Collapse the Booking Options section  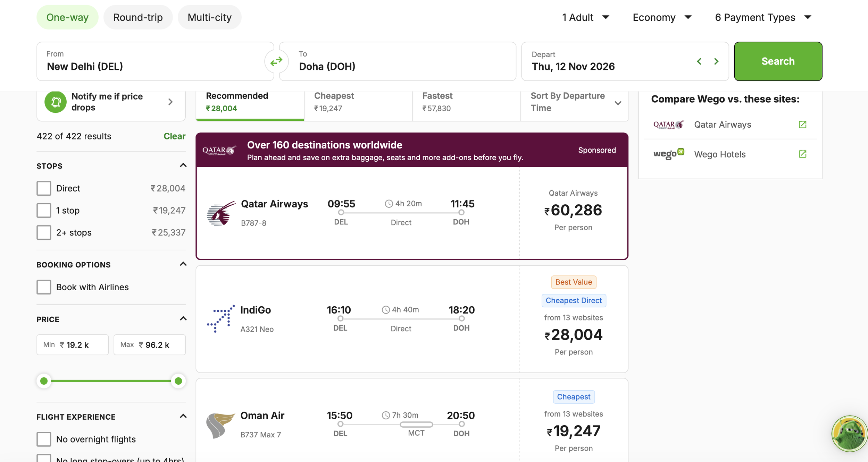(183, 264)
